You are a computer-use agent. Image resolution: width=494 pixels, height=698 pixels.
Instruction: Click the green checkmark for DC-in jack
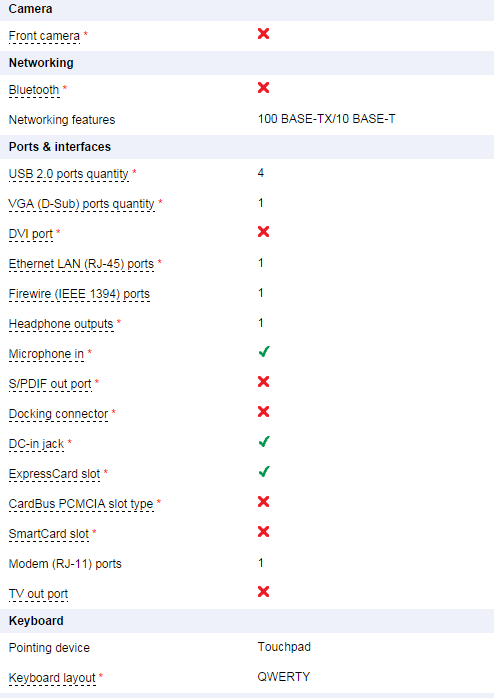(x=264, y=442)
